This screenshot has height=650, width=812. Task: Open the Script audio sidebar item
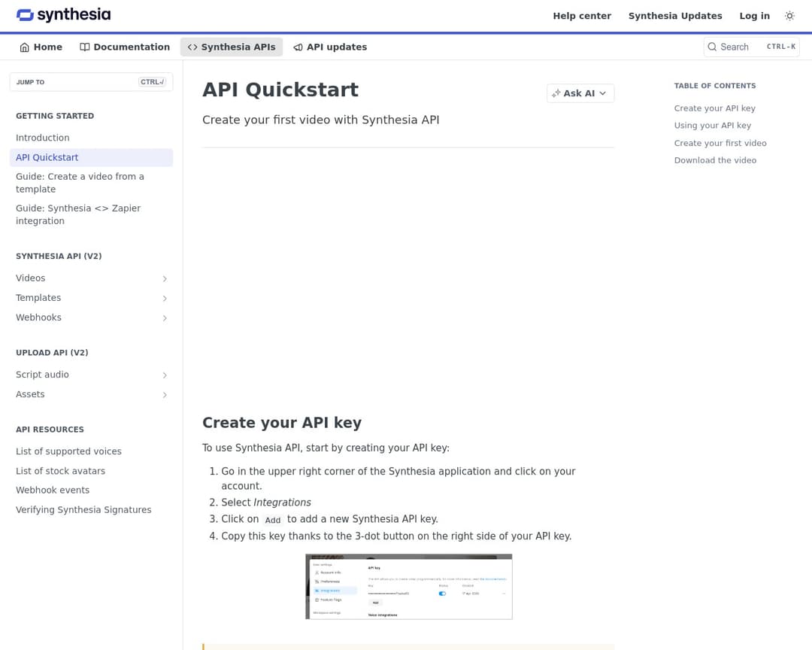[x=42, y=375]
